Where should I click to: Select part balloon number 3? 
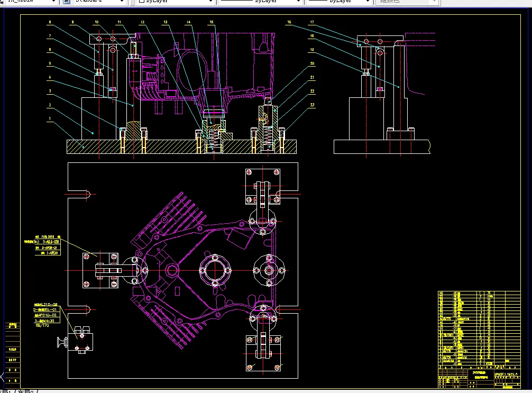[x=50, y=91]
